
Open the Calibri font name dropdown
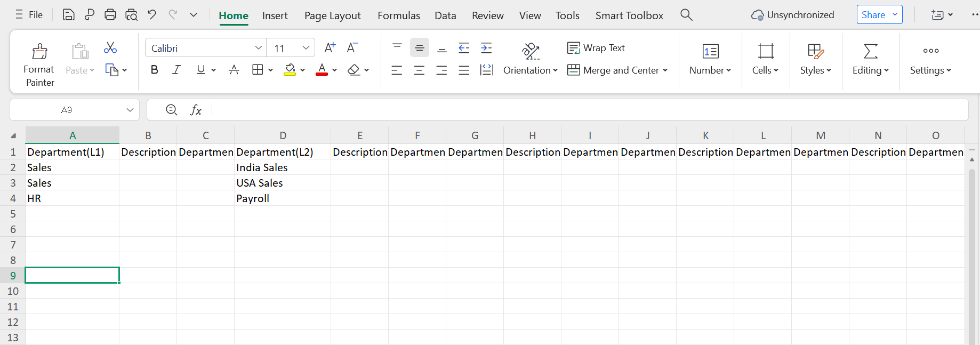click(x=259, y=48)
